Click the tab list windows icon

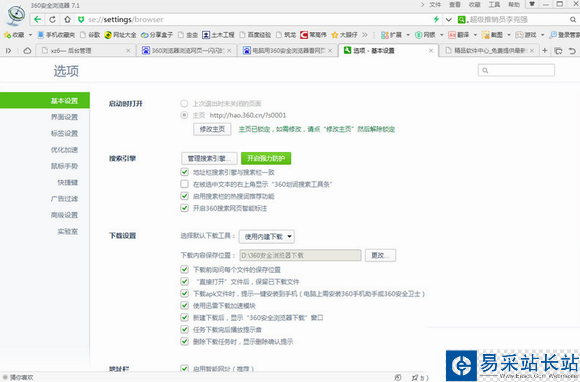[x=558, y=51]
